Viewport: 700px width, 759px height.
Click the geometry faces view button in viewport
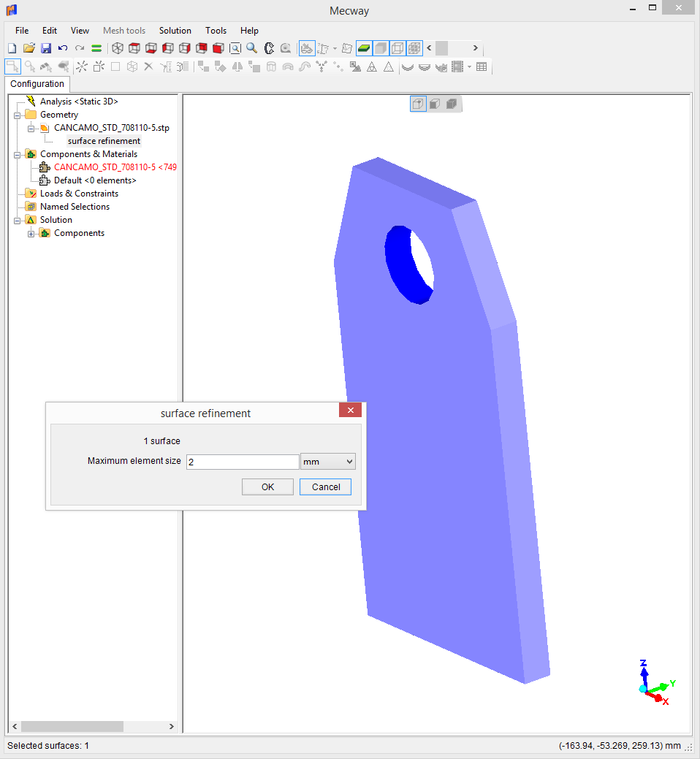pyautogui.click(x=418, y=104)
